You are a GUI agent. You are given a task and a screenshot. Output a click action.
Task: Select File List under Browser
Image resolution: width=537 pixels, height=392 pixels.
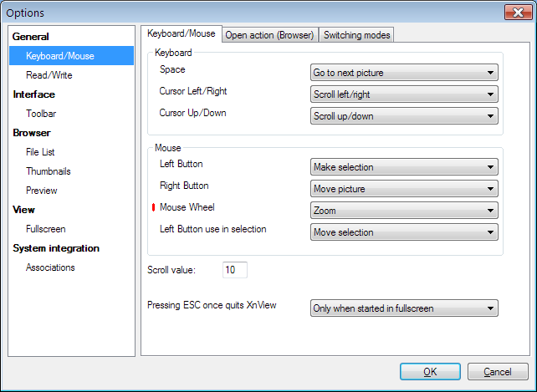click(40, 152)
